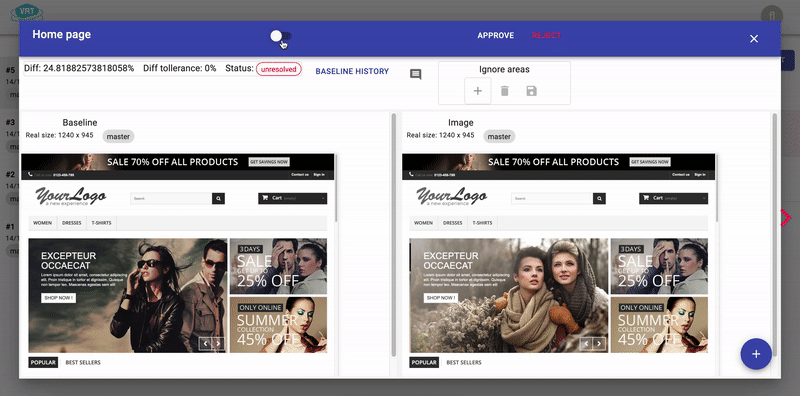Click the VRT logo in top-left corner
This screenshot has width=800, height=396.
[27, 12]
